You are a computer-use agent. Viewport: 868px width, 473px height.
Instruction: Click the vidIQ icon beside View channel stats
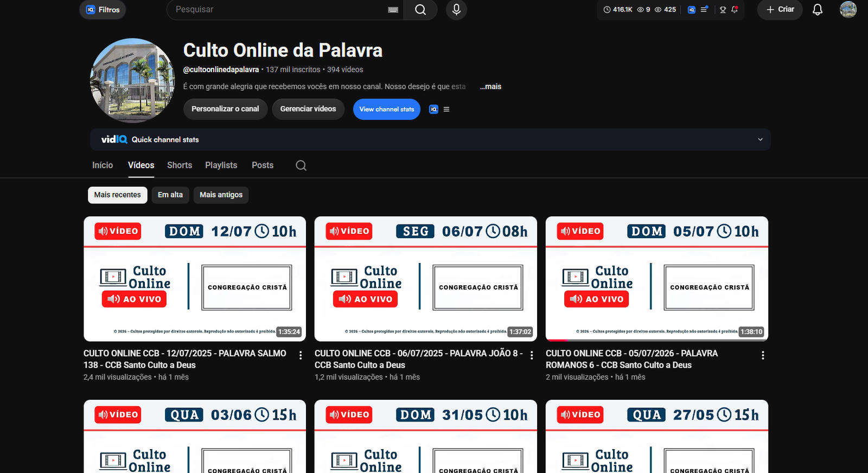[x=433, y=110]
